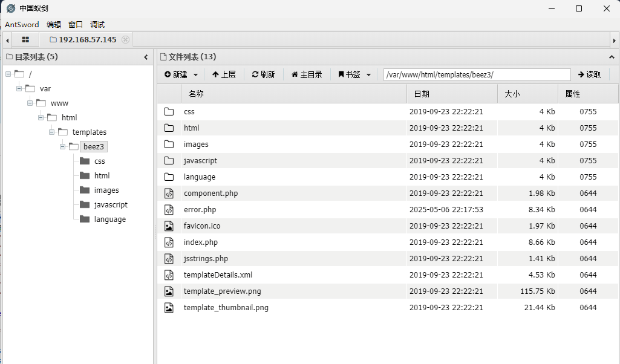The image size is (620, 364).
Task: Select var folder in directory tree
Action: pos(45,88)
